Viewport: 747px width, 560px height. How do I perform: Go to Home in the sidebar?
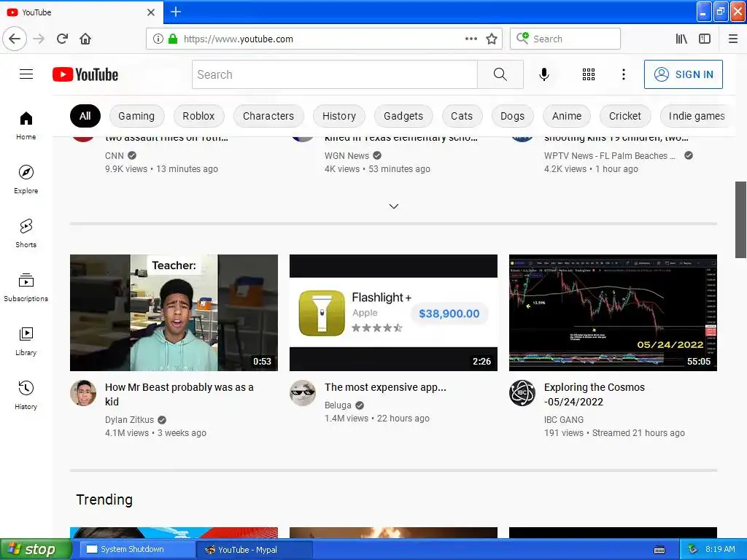click(26, 125)
